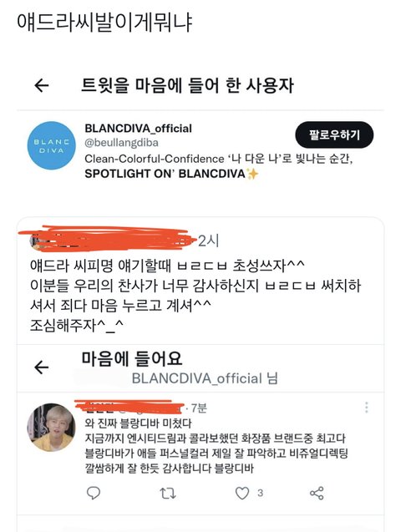Open the blond-haired user's profile picture

coord(51,427)
